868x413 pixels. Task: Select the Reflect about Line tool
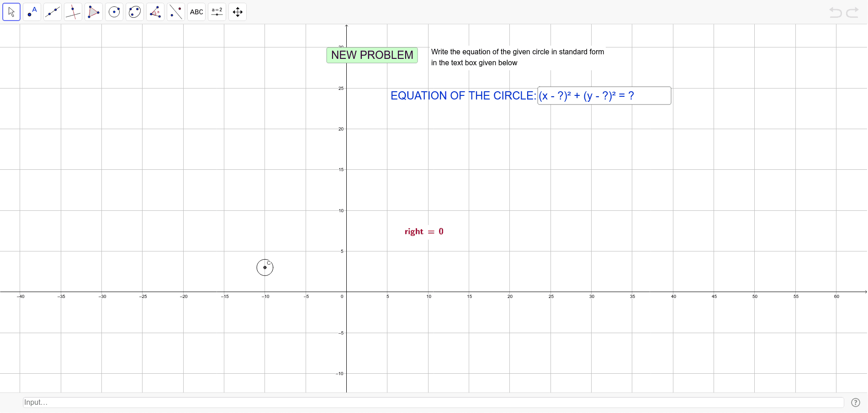click(175, 12)
